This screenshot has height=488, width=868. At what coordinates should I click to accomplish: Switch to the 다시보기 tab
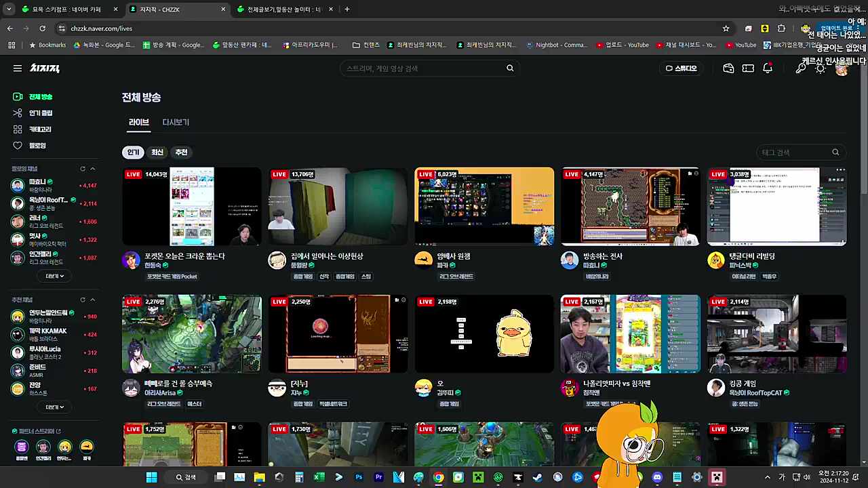coord(176,123)
